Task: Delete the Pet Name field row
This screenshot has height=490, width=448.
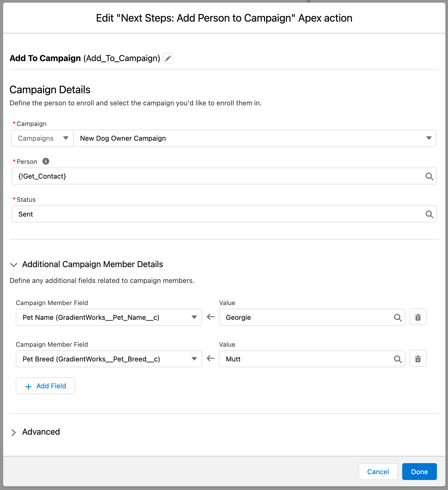Action: tap(418, 317)
